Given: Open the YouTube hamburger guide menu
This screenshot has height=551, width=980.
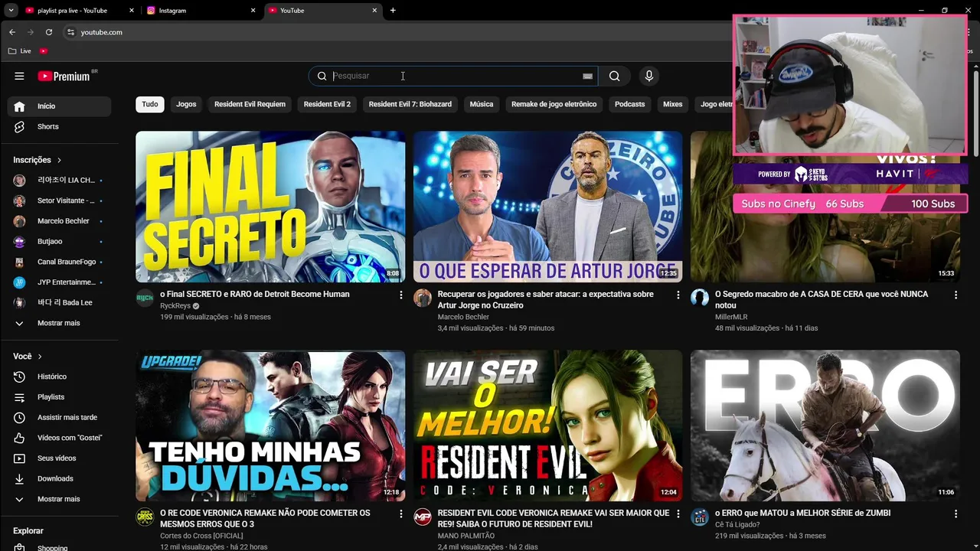Looking at the screenshot, I should (x=19, y=76).
